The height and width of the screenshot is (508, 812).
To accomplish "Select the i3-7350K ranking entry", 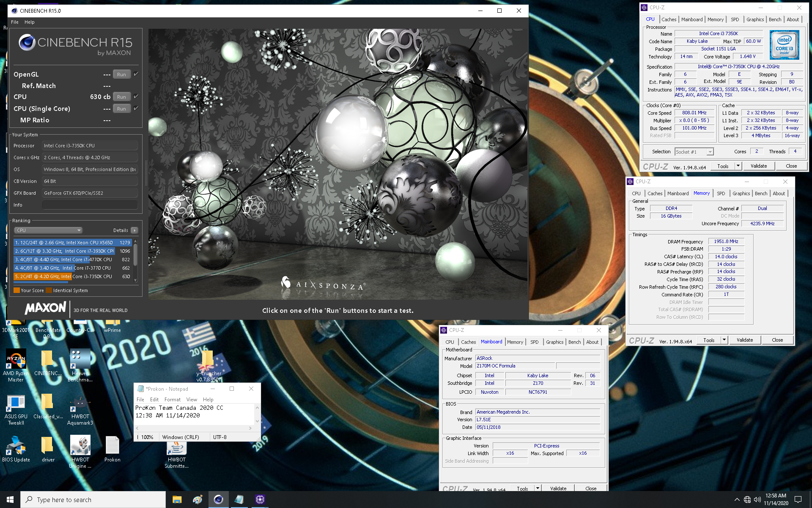I will click(x=73, y=276).
